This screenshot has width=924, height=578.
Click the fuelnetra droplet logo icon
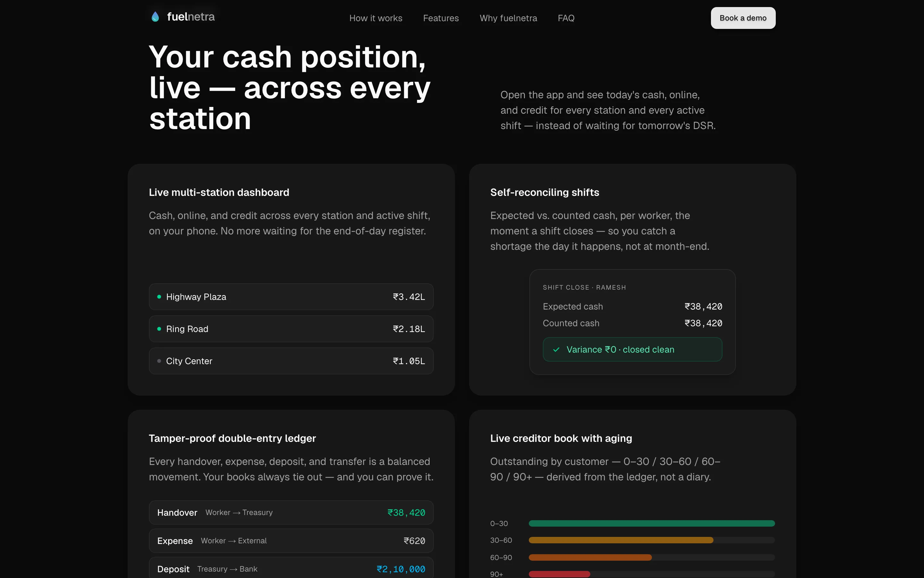coord(155,17)
